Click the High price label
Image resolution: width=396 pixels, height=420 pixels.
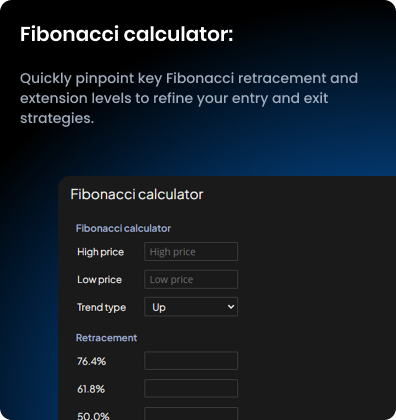[100, 252]
